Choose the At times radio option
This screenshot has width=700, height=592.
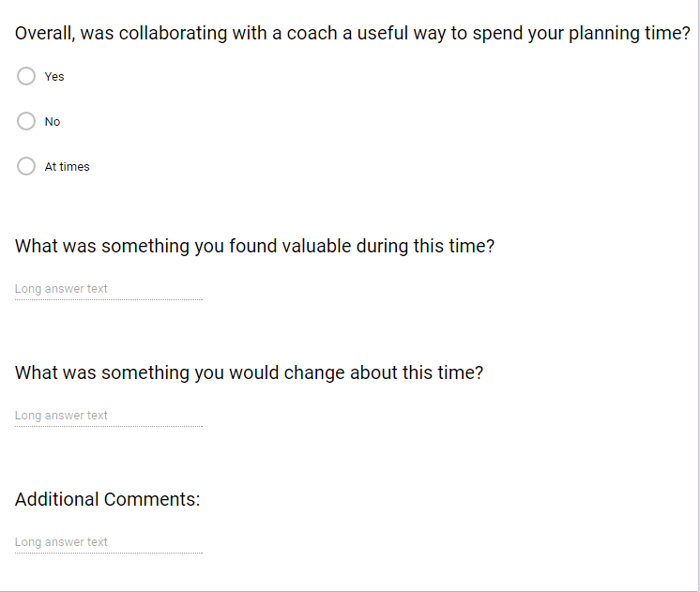click(26, 166)
